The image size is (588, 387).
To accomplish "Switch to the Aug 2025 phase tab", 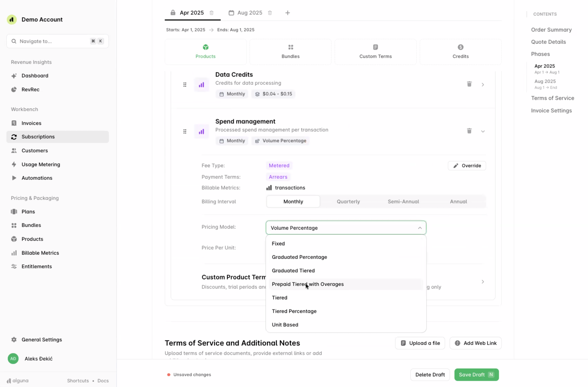I will 249,13.
